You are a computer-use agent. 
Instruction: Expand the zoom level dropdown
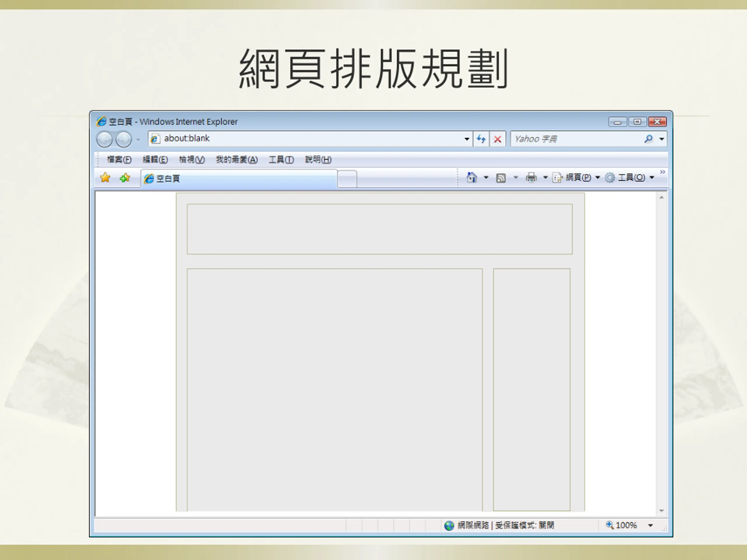click(x=650, y=526)
